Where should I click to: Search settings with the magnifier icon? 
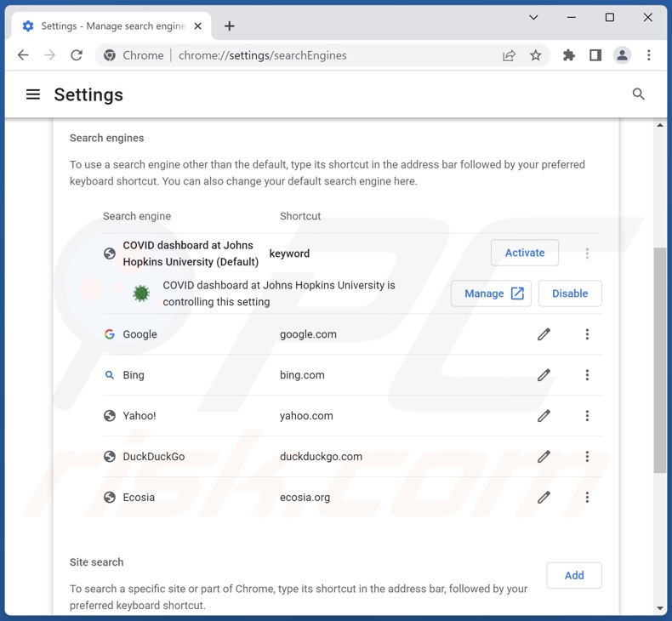coord(638,94)
